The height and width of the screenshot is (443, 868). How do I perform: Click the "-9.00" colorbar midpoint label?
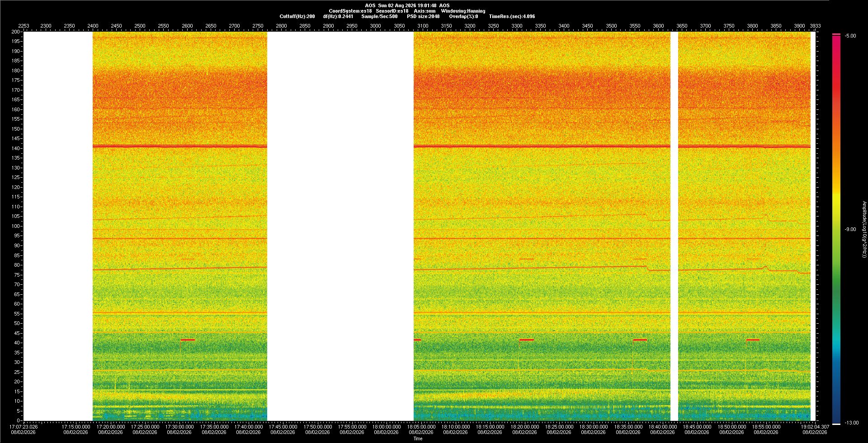pos(850,229)
